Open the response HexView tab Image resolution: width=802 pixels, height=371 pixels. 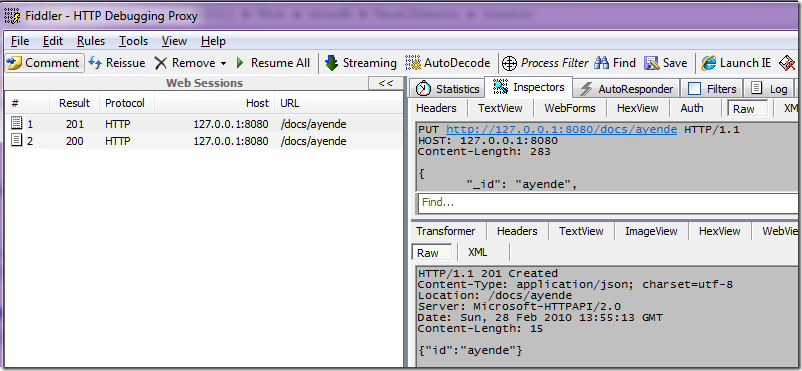coord(720,231)
